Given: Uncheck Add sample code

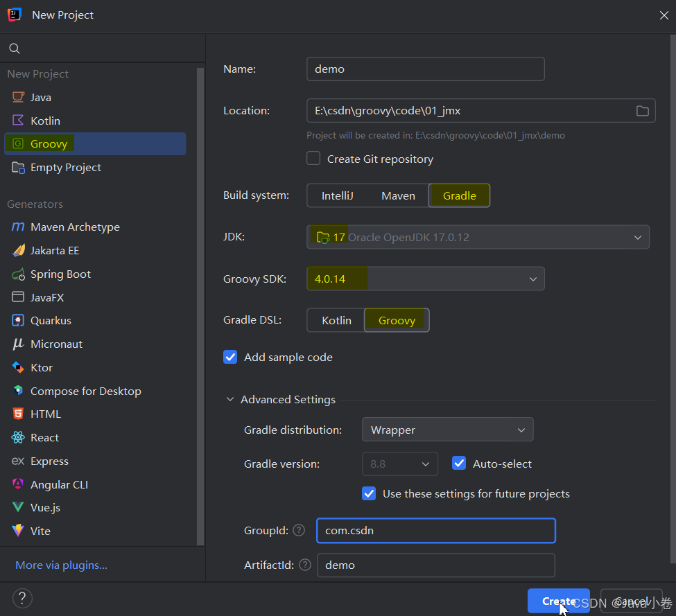Looking at the screenshot, I should click(230, 357).
